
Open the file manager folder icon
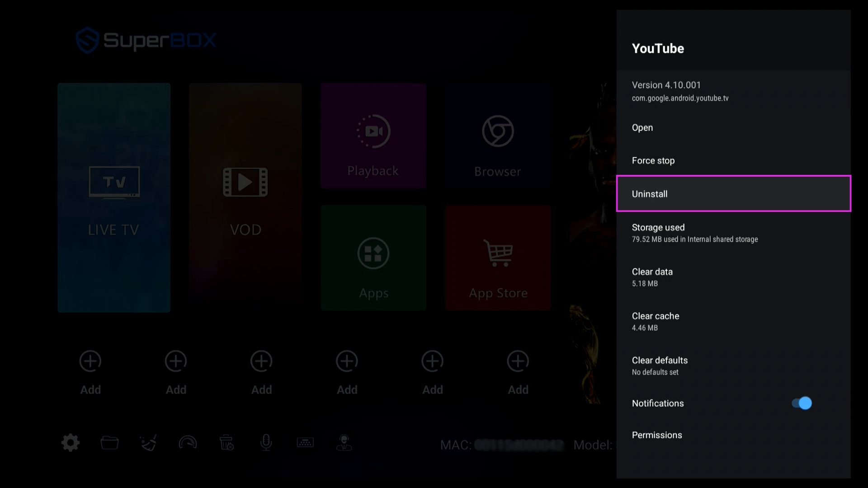109,443
